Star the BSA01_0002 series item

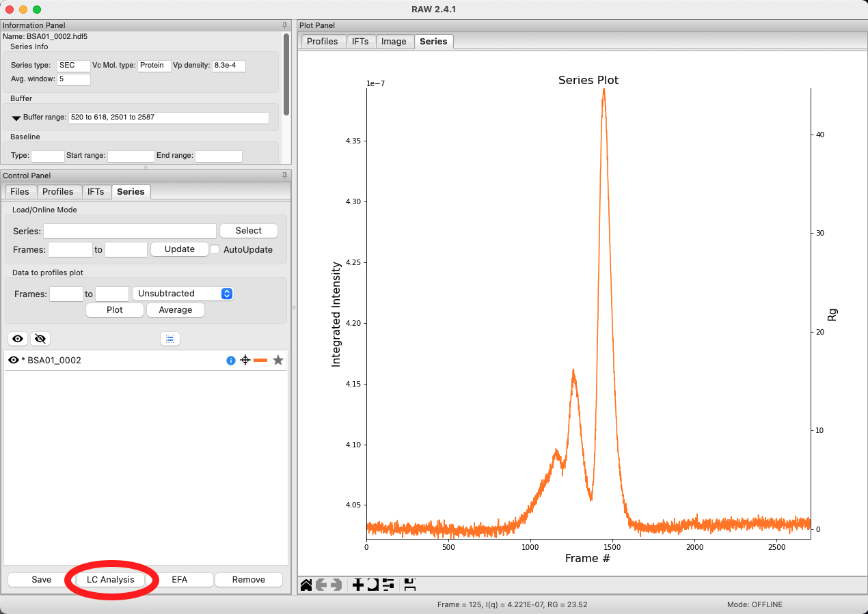point(278,360)
